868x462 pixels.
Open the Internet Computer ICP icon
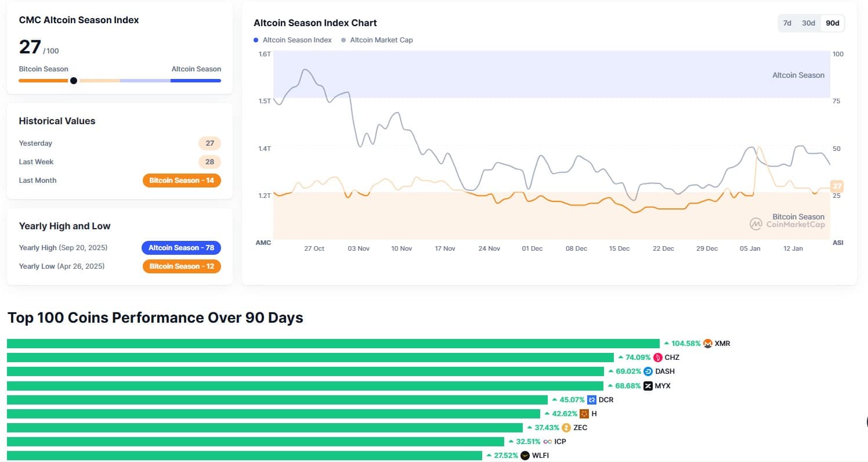[548, 441]
